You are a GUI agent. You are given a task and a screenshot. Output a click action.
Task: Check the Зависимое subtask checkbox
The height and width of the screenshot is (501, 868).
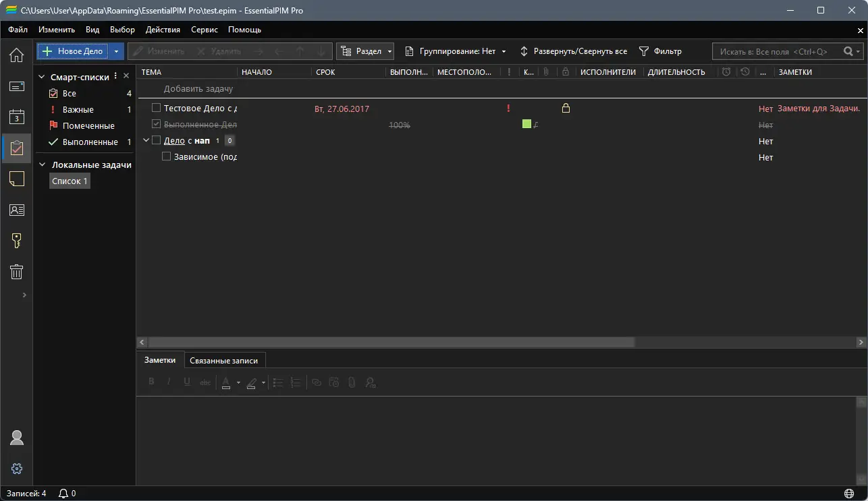click(167, 156)
